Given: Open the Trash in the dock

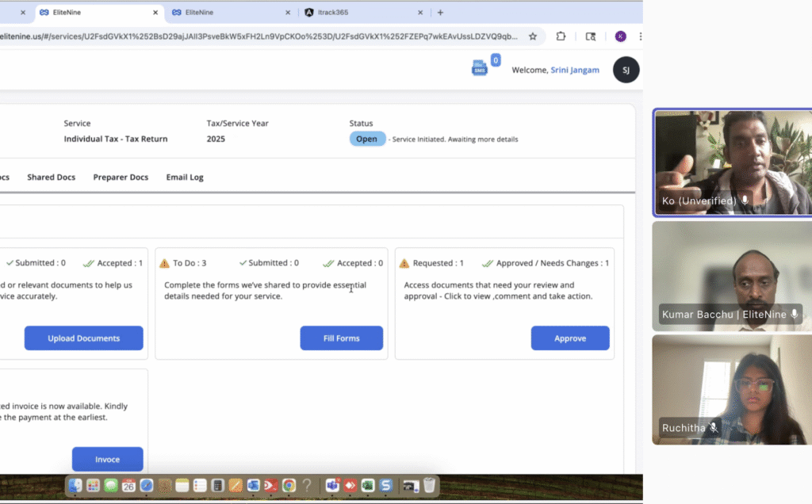Looking at the screenshot, I should [x=429, y=485].
